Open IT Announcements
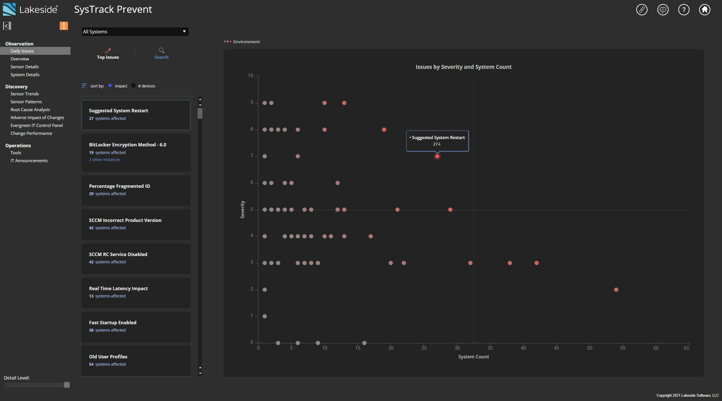The image size is (722, 401). pyautogui.click(x=29, y=161)
